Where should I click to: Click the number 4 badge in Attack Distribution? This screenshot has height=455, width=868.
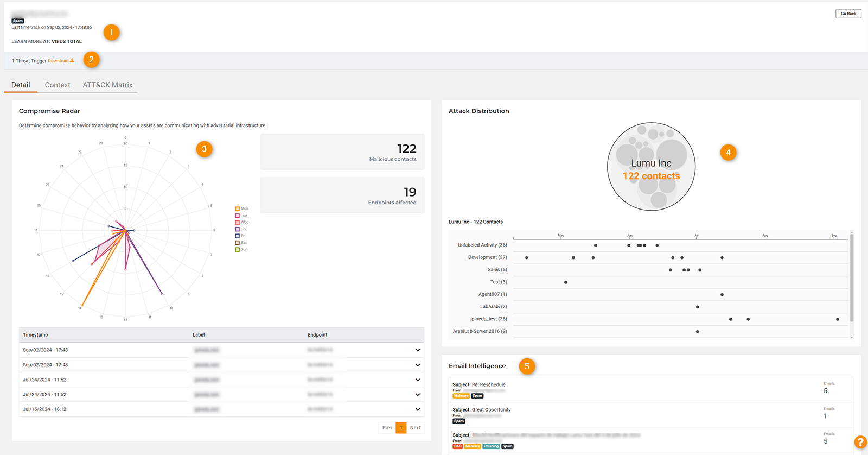(728, 153)
